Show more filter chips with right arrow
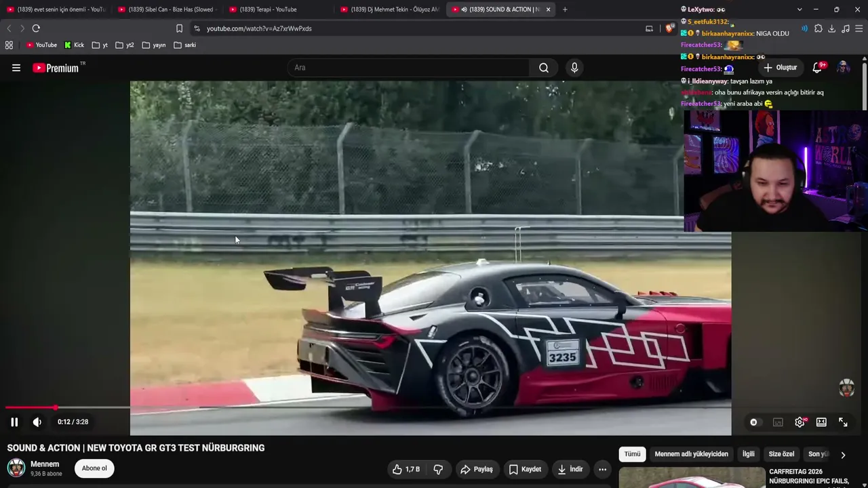Image resolution: width=868 pixels, height=488 pixels. pyautogui.click(x=843, y=455)
